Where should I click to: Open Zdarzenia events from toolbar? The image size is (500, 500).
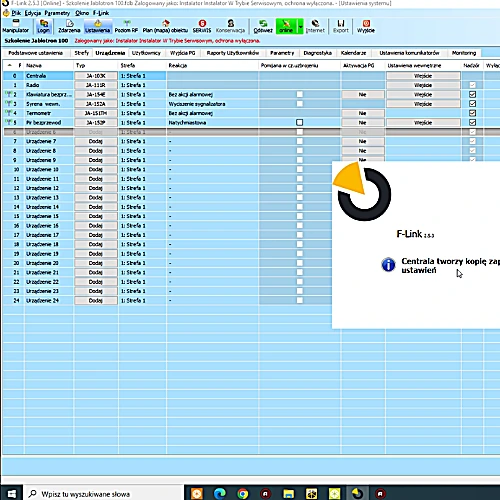pyautogui.click(x=69, y=26)
